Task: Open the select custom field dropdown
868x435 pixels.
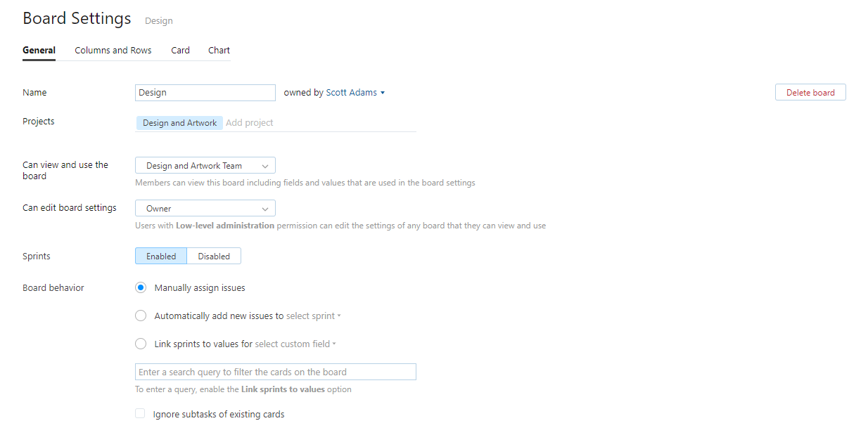Action: pyautogui.click(x=295, y=344)
